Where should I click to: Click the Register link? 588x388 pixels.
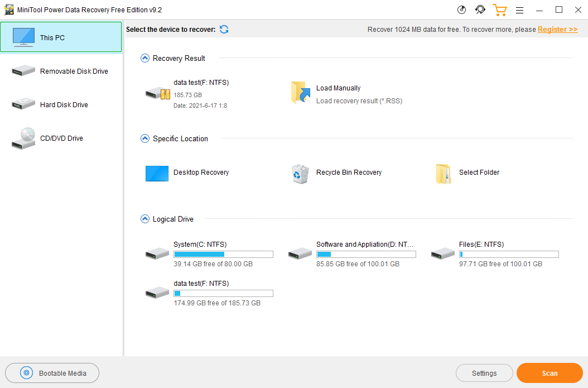click(557, 30)
